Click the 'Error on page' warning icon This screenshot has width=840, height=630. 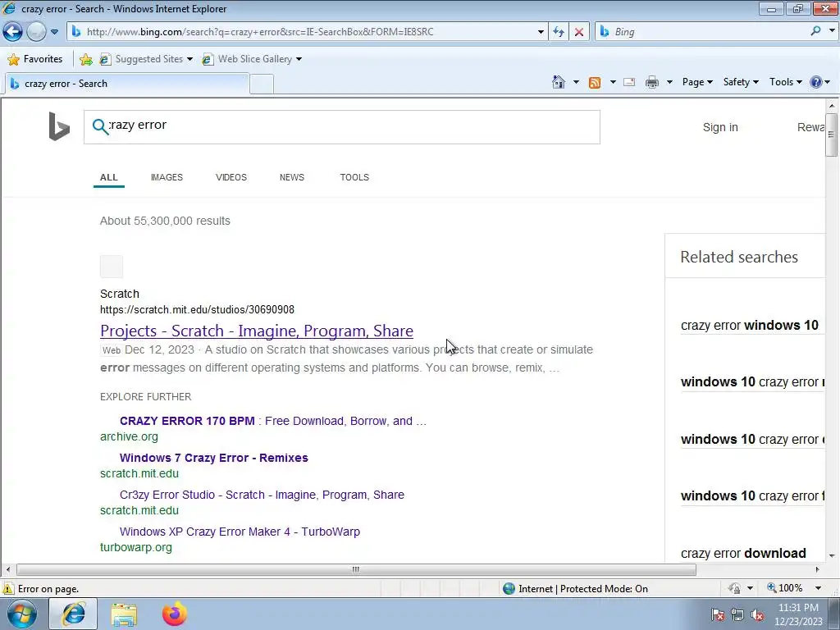[8, 589]
